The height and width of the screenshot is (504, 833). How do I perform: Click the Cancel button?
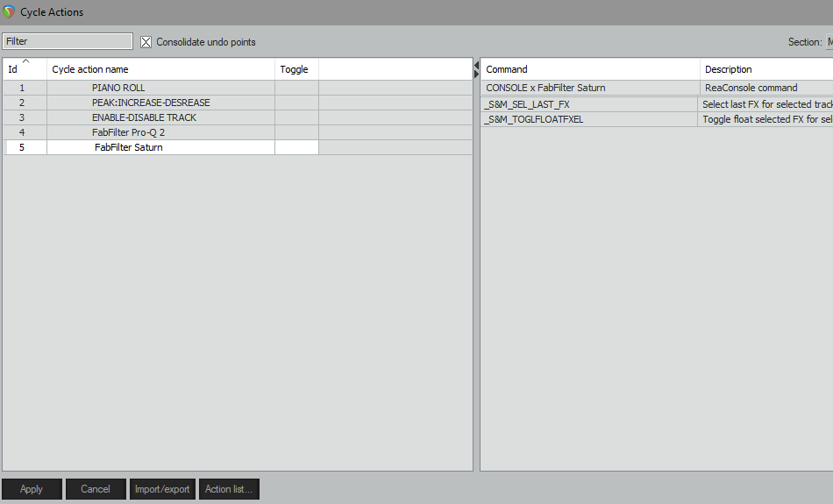96,489
